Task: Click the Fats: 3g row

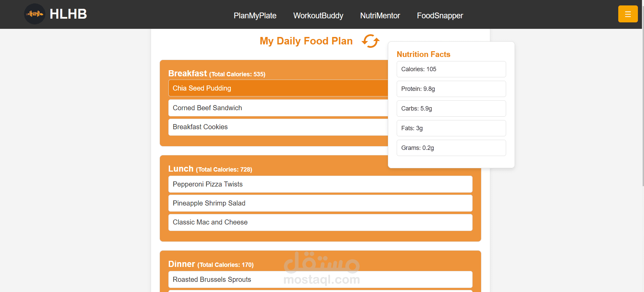Action: (451, 128)
